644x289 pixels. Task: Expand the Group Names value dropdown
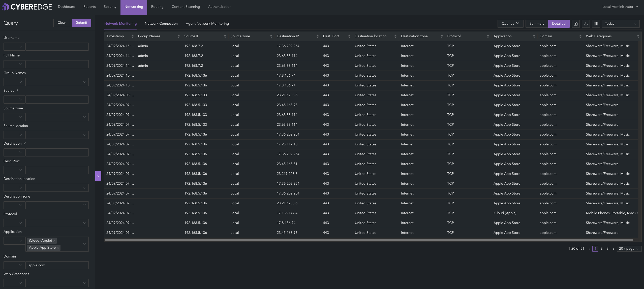pyautogui.click(x=57, y=82)
